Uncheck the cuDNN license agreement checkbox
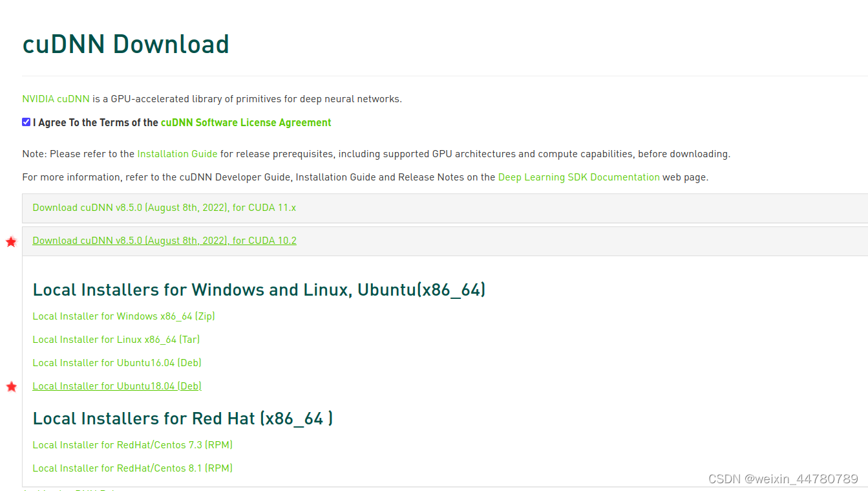 (x=26, y=122)
